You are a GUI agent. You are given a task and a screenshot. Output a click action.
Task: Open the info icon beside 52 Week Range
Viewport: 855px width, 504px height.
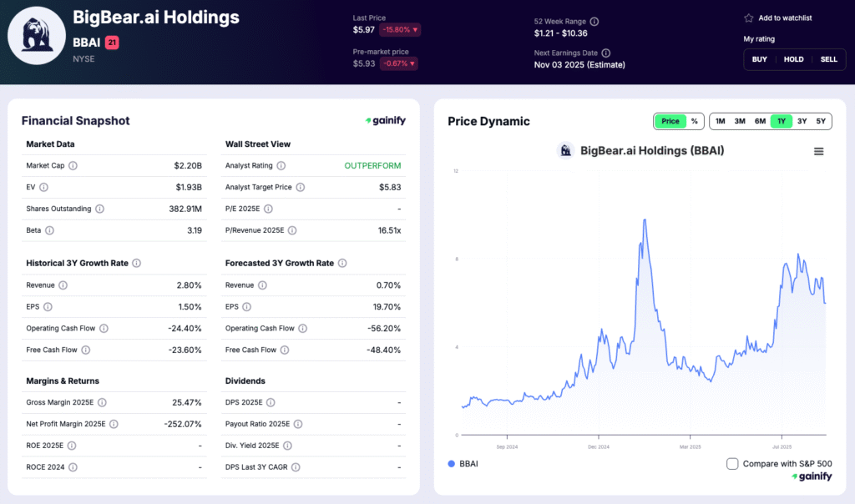(594, 21)
